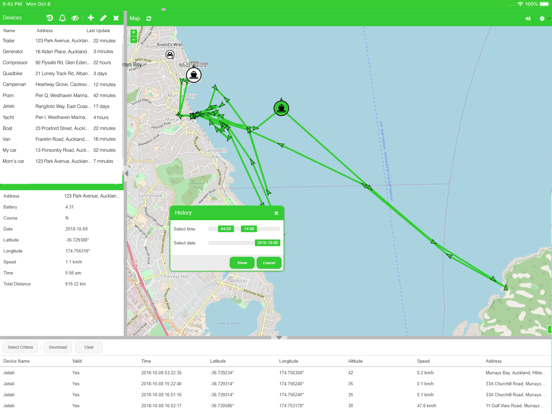
Task: Select the Campervan device row
Action: point(61,84)
